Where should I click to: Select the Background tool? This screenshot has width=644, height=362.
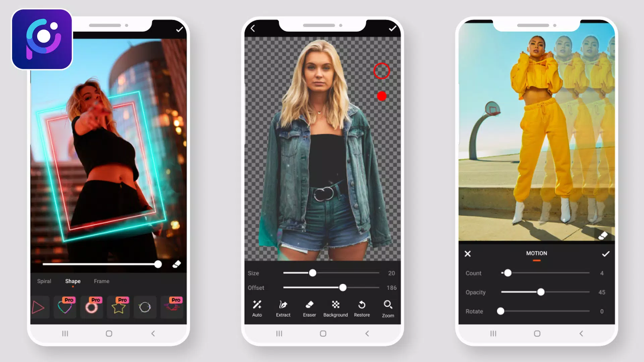(336, 308)
